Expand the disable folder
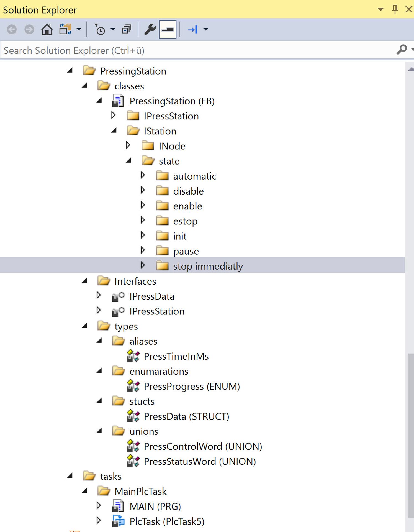This screenshot has width=414, height=532. [143, 190]
